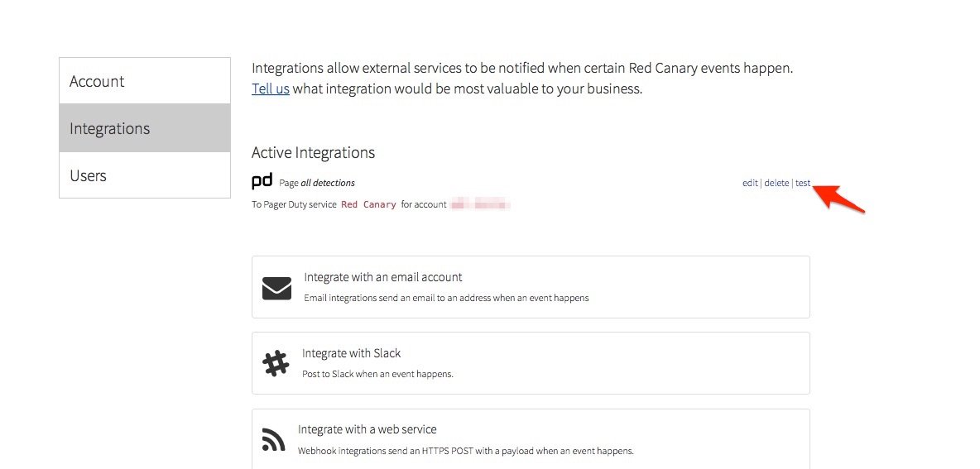Viewport: 980px width, 469px height.
Task: Open the Account sidebar tab
Action: point(145,81)
